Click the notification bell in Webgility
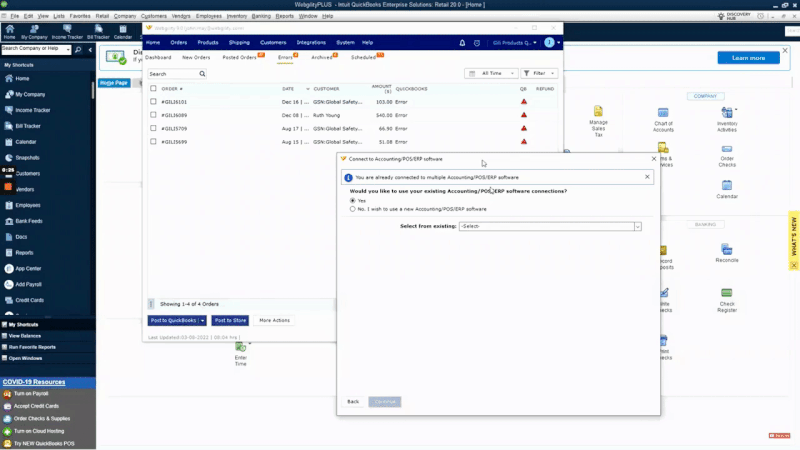 [x=462, y=43]
